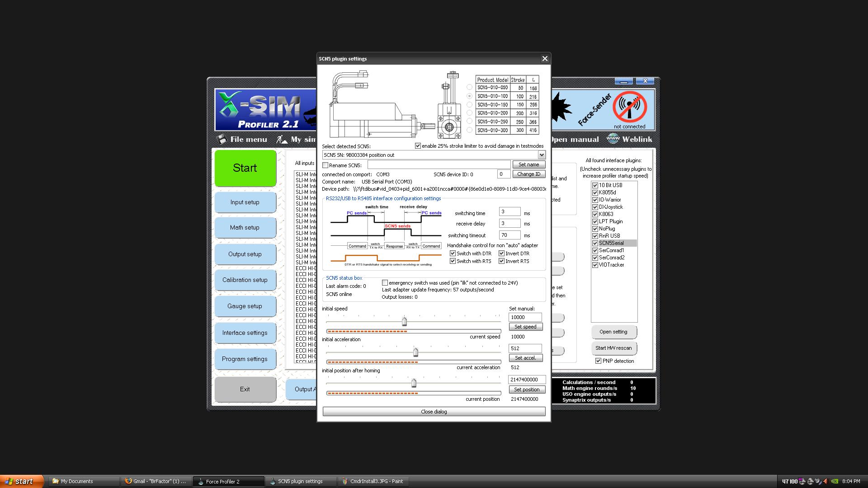Click the My sim worker icon
The width and height of the screenshot is (868, 488).
[282, 139]
